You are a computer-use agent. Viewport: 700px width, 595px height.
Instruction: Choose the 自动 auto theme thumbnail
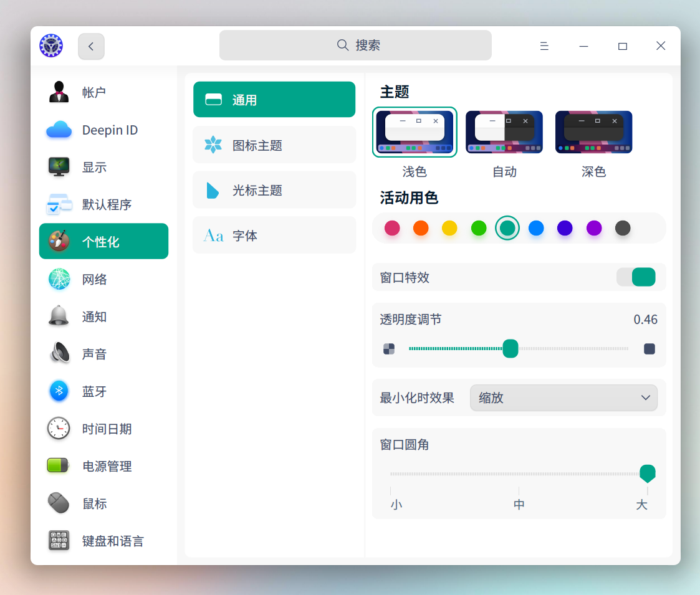pyautogui.click(x=504, y=132)
